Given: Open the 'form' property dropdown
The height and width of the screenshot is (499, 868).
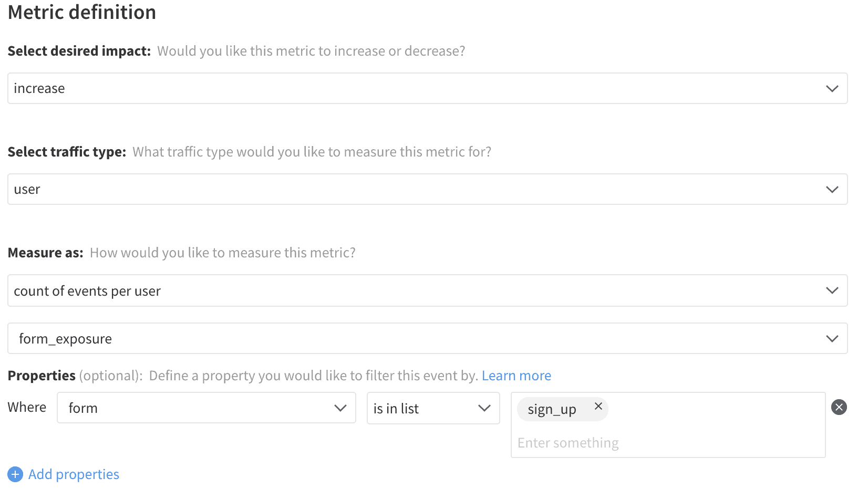Looking at the screenshot, I should (206, 408).
